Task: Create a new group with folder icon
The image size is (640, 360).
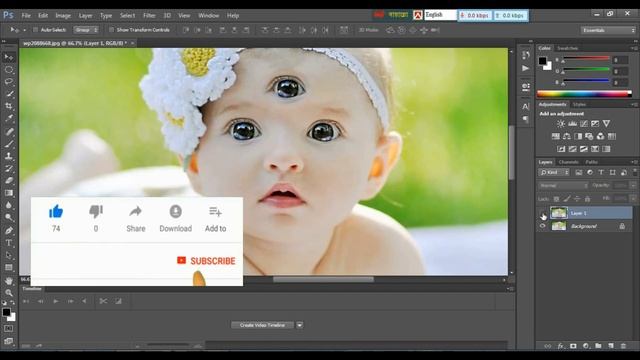Action: point(598,346)
